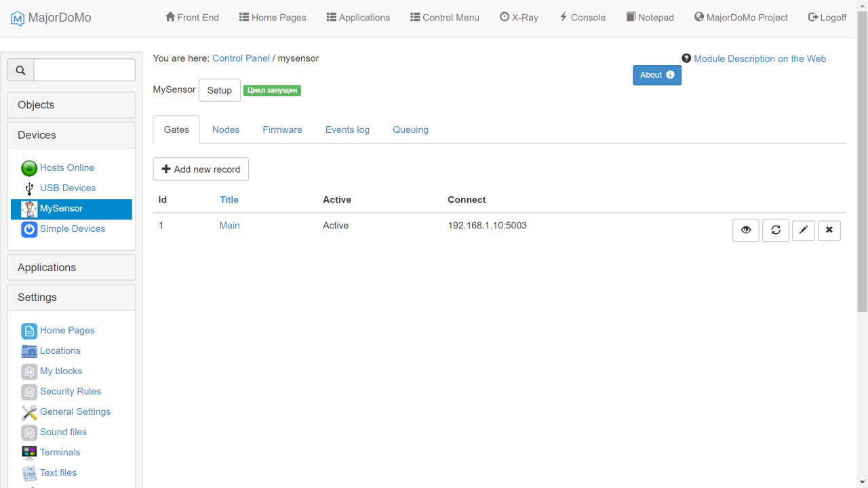Click the sidebar search input field
The image size is (868, 488).
84,70
